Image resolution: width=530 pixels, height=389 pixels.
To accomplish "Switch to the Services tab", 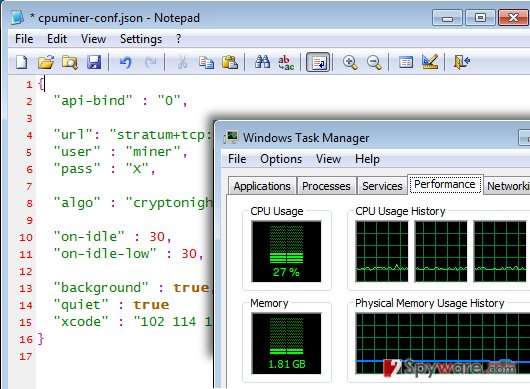I will [382, 186].
